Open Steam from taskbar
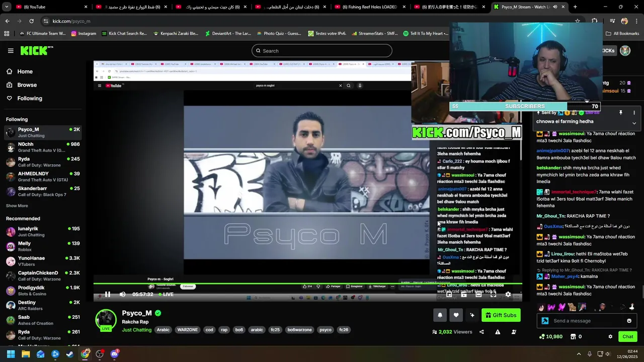Viewport: 644px width, 362px height. pyautogui.click(x=70, y=354)
